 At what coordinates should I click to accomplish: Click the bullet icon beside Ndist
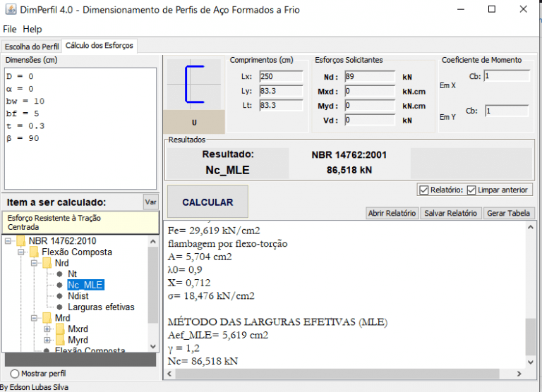point(59,296)
